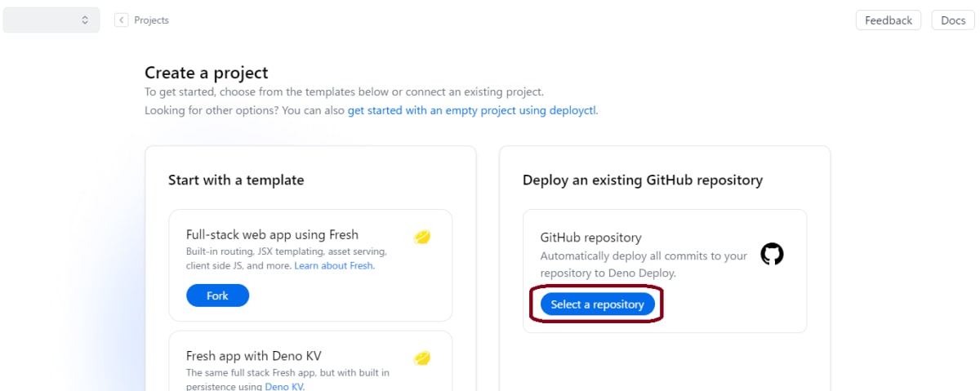
Task: Click the GitHub repository card title
Action: 590,238
